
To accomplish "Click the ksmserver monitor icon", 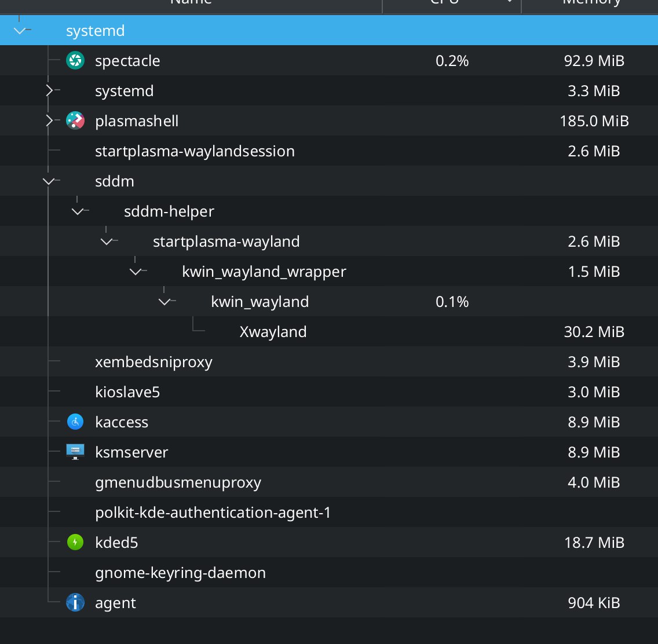I will (75, 452).
